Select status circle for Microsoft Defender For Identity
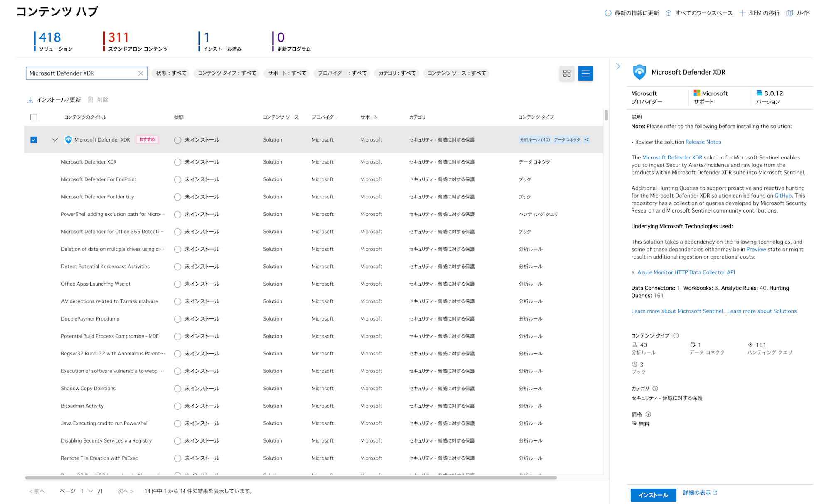This screenshot has width=831, height=504. coord(177,197)
